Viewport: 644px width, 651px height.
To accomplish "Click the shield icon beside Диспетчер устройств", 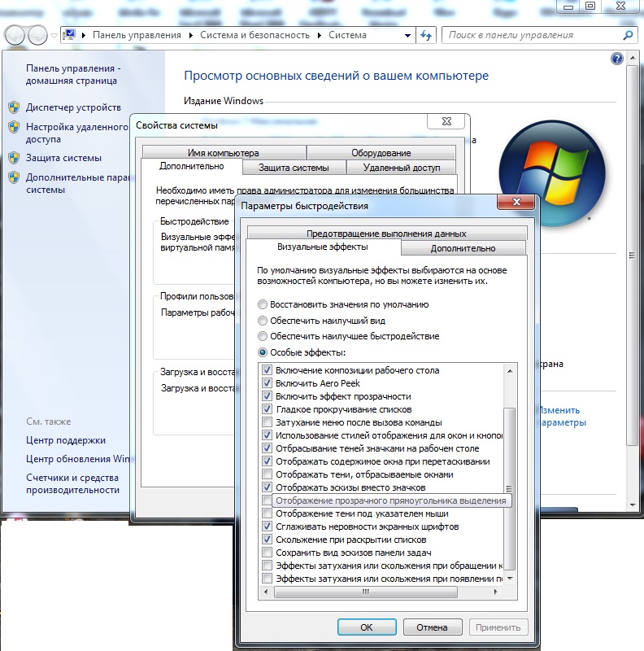I will (x=13, y=107).
